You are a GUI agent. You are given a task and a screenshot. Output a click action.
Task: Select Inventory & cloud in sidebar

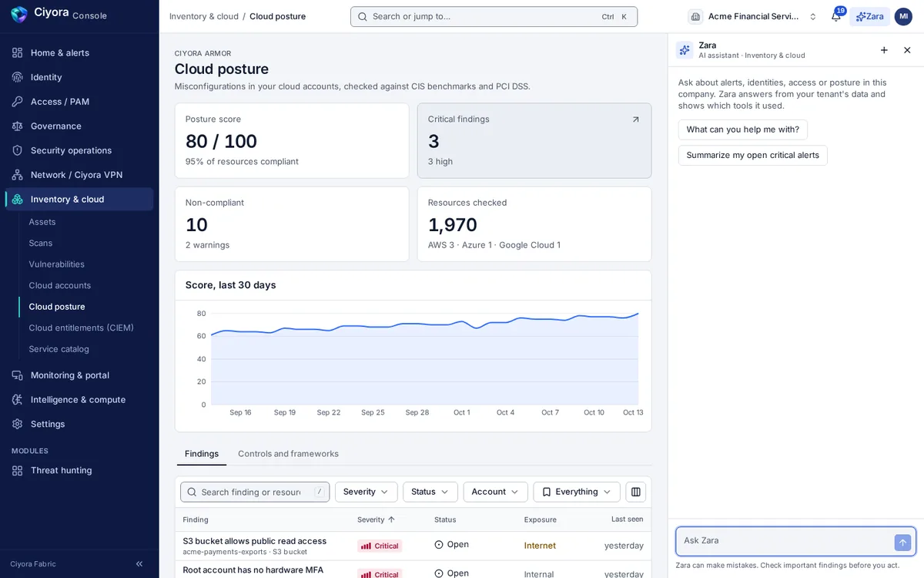pos(79,199)
